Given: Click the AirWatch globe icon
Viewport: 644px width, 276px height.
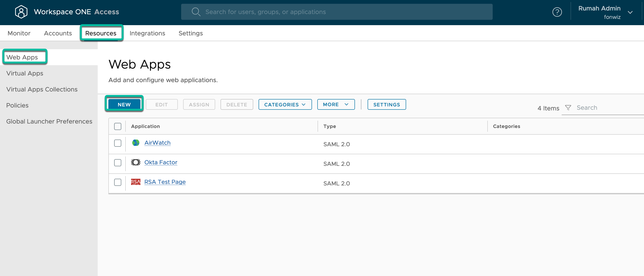Looking at the screenshot, I should 136,143.
